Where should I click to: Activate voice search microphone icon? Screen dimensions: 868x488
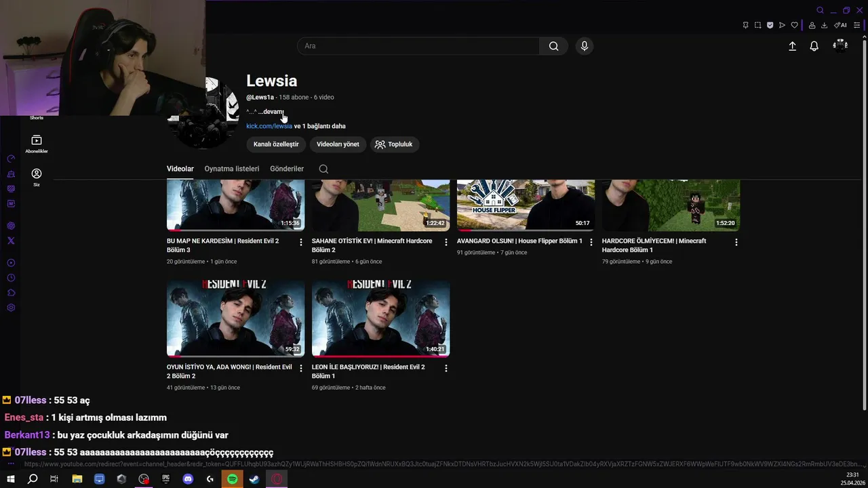[584, 46]
